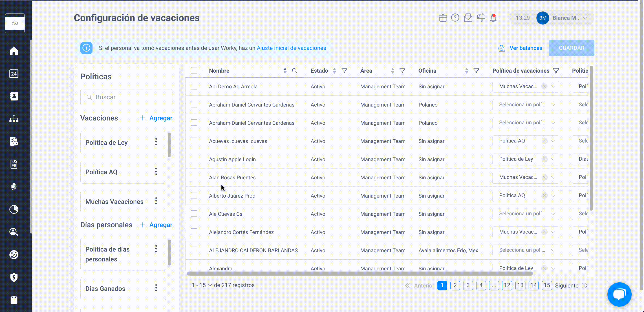Open the notifications bell
644x312 pixels.
pos(493,18)
